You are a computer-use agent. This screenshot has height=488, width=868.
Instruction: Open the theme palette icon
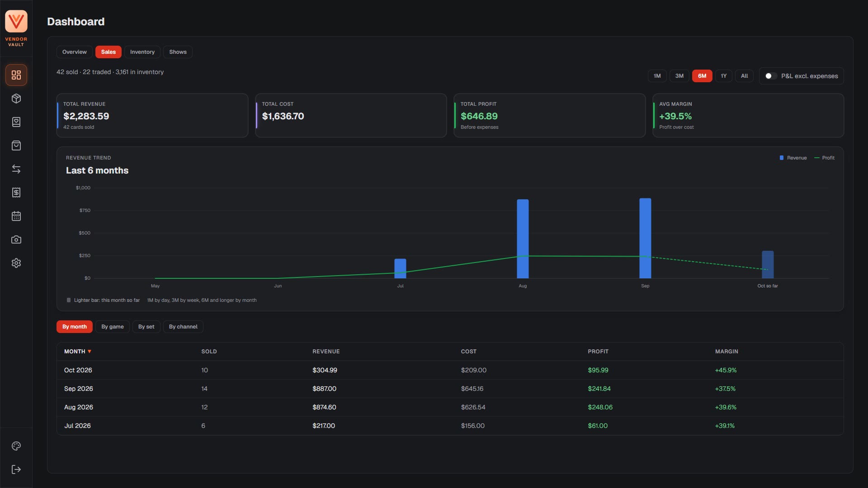click(16, 446)
